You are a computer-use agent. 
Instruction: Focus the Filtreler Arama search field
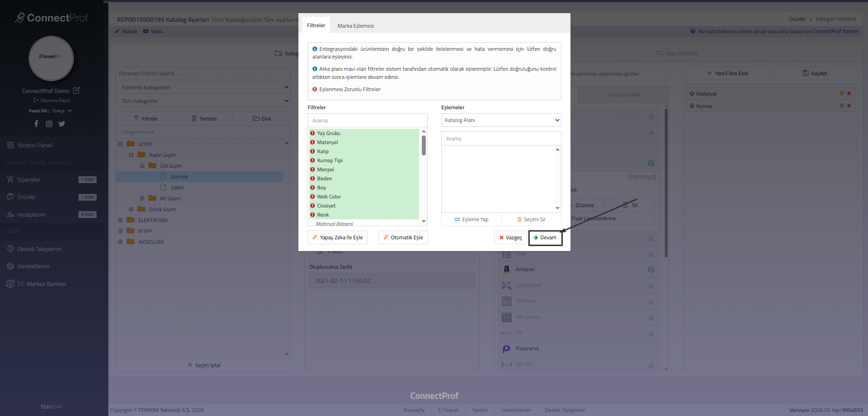[x=367, y=121]
